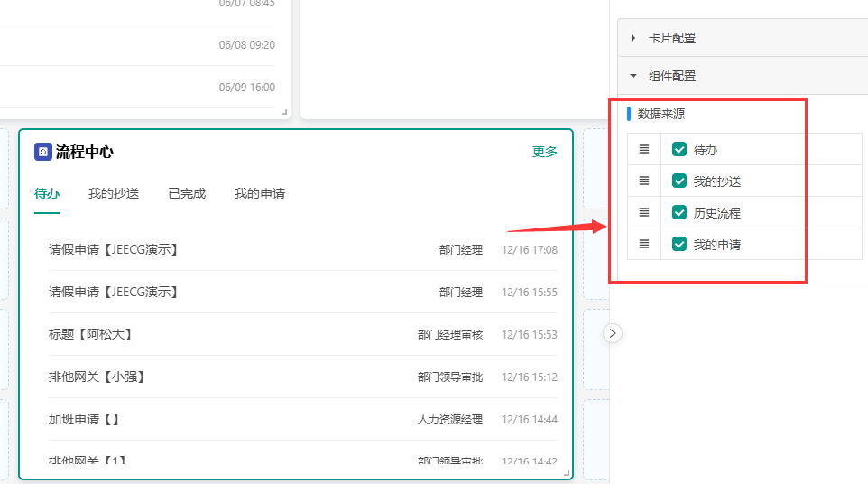Click the 数据来源 section heading
The width and height of the screenshot is (868, 484).
(x=661, y=114)
